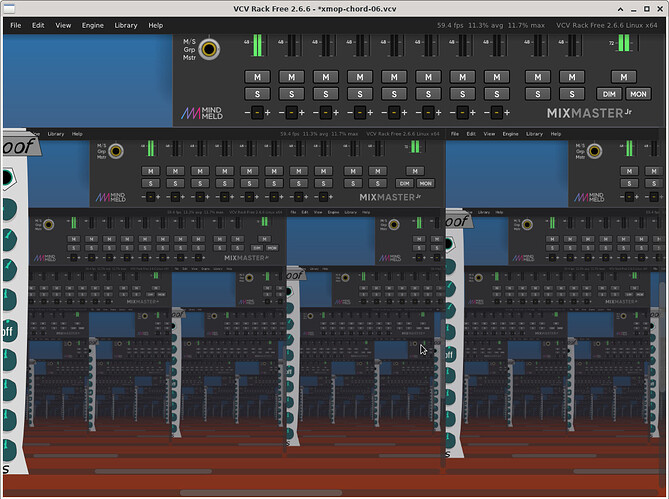Click the MON button in the nested left mixer copy

[x=425, y=183]
